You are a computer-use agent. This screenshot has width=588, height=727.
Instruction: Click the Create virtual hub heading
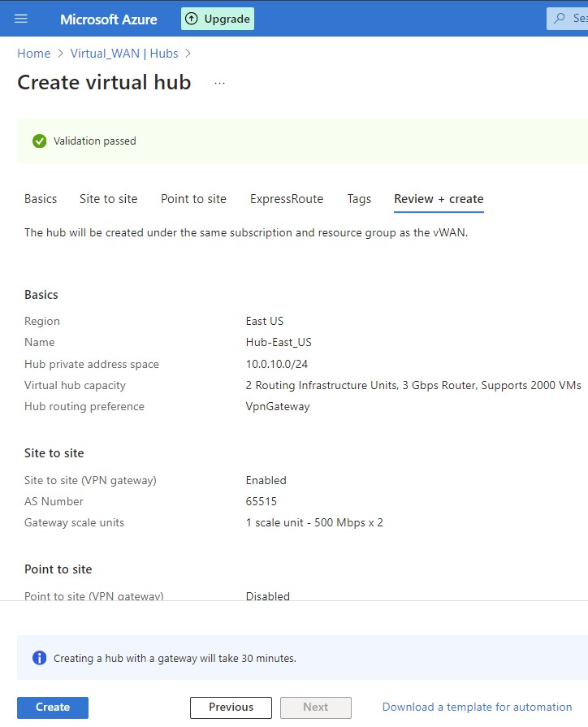(x=104, y=83)
